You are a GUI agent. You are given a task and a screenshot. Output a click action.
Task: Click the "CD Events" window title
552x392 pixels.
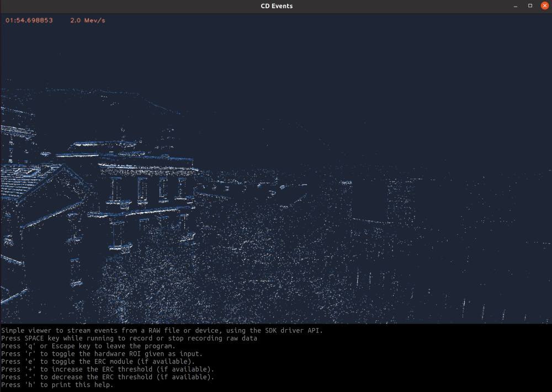point(277,6)
